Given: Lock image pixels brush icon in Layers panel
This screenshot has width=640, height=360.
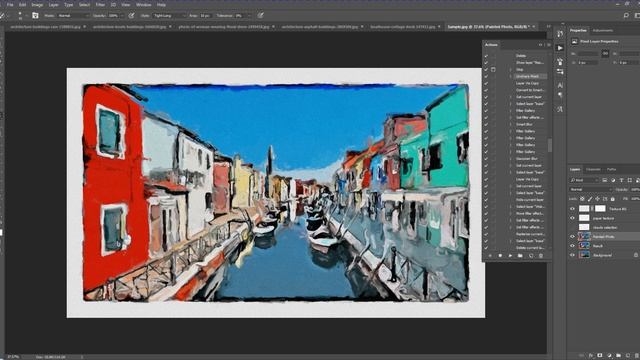Looking at the screenshot, I should (x=590, y=199).
